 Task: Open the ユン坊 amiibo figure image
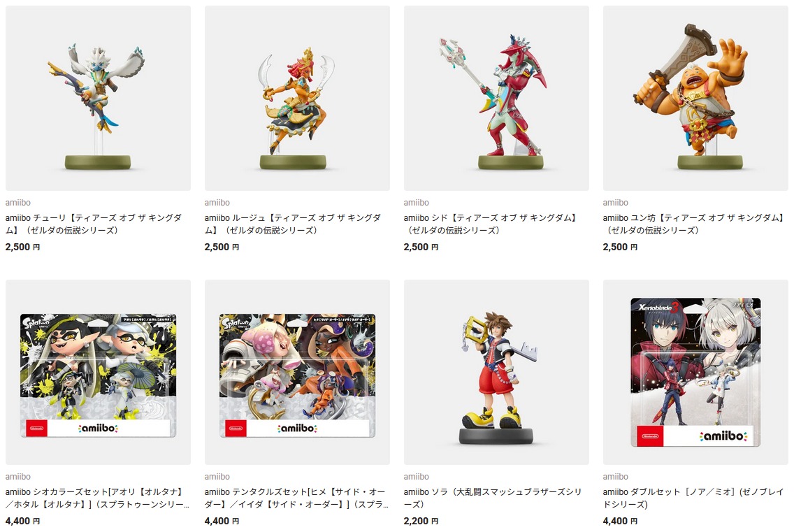[x=695, y=99]
